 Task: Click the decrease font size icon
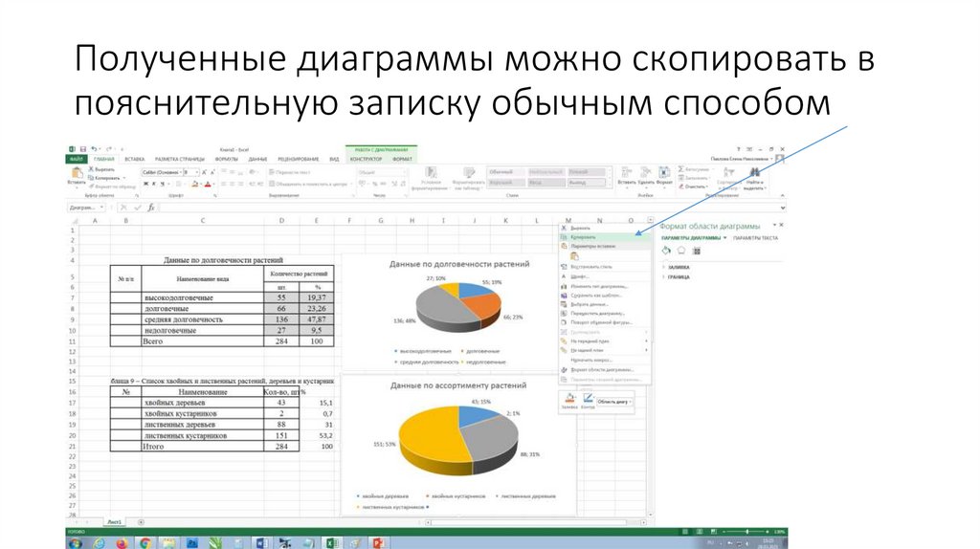click(212, 172)
